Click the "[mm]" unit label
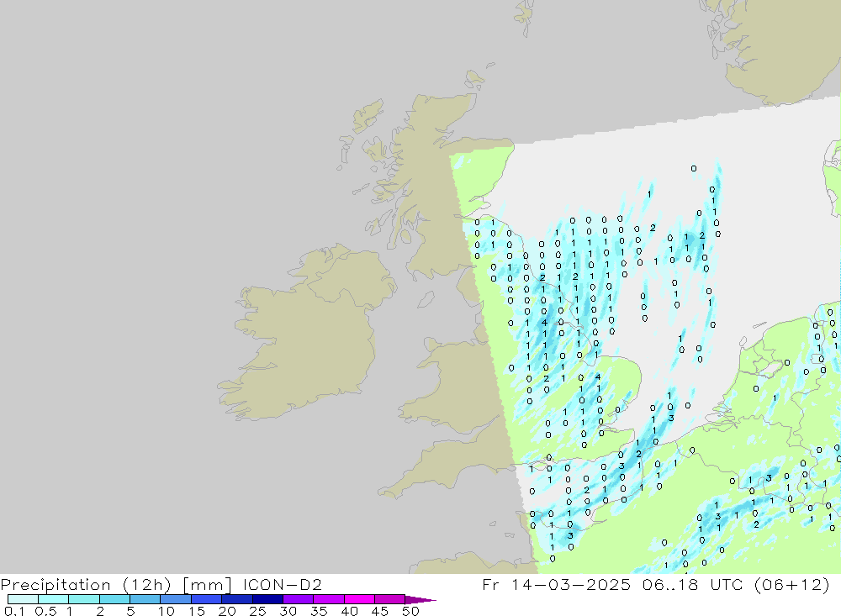Viewport: 841px width, 616px height. tap(207, 584)
